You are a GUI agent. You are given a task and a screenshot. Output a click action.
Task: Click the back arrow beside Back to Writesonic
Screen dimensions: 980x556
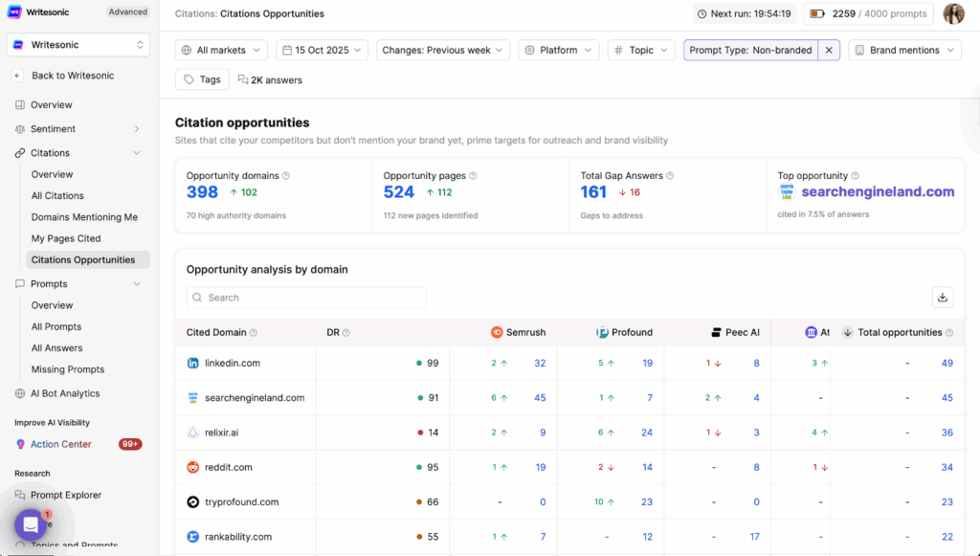(18, 76)
